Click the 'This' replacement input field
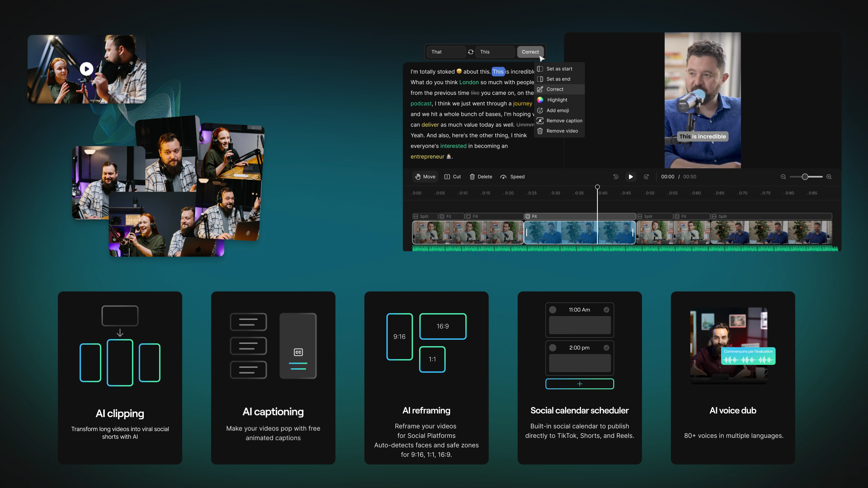This screenshot has width=868, height=488. [x=495, y=52]
